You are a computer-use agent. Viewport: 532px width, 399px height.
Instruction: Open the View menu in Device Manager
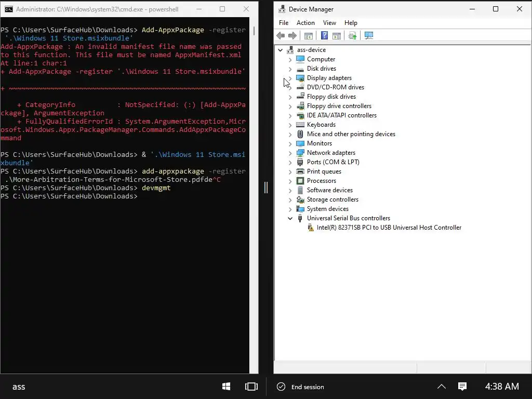pos(329,23)
